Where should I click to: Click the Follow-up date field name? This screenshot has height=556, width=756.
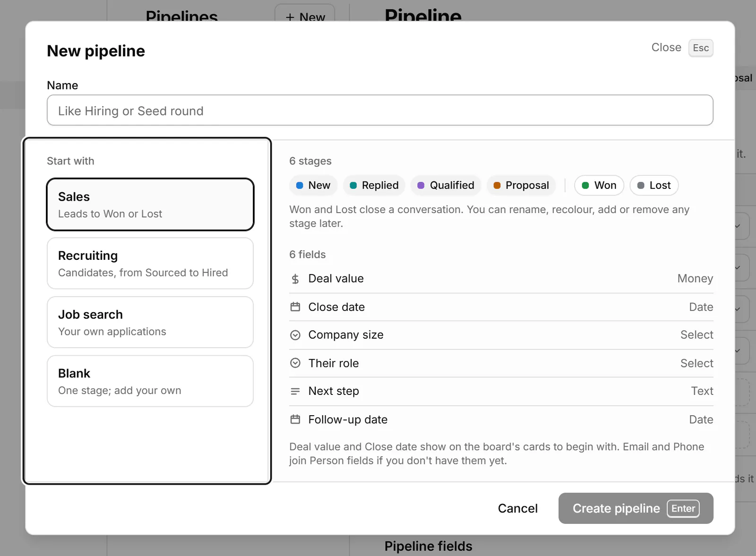348,419
